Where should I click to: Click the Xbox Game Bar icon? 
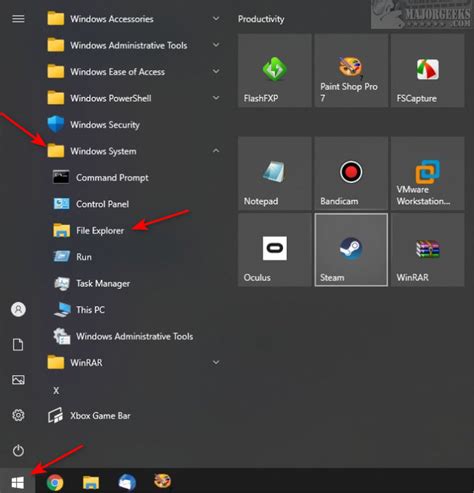point(55,415)
